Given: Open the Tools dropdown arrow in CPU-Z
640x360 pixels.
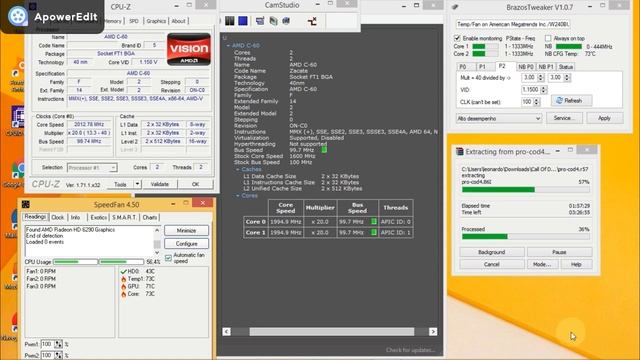Looking at the screenshot, I should click(x=137, y=184).
